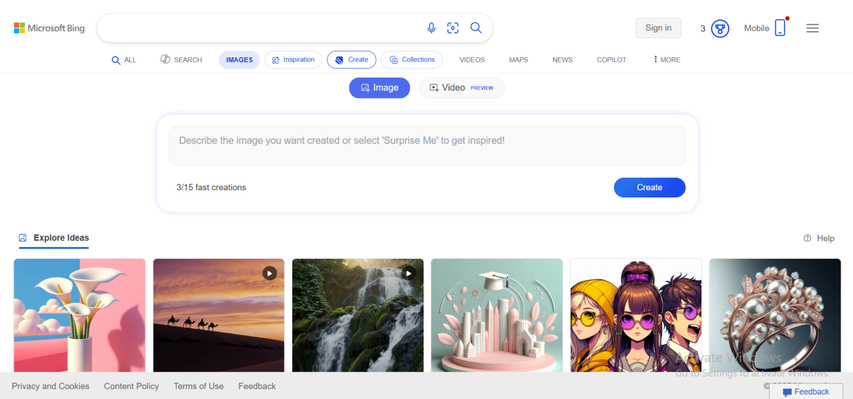This screenshot has height=399, width=853.
Task: Focus the image description prompt field
Action: click(427, 146)
